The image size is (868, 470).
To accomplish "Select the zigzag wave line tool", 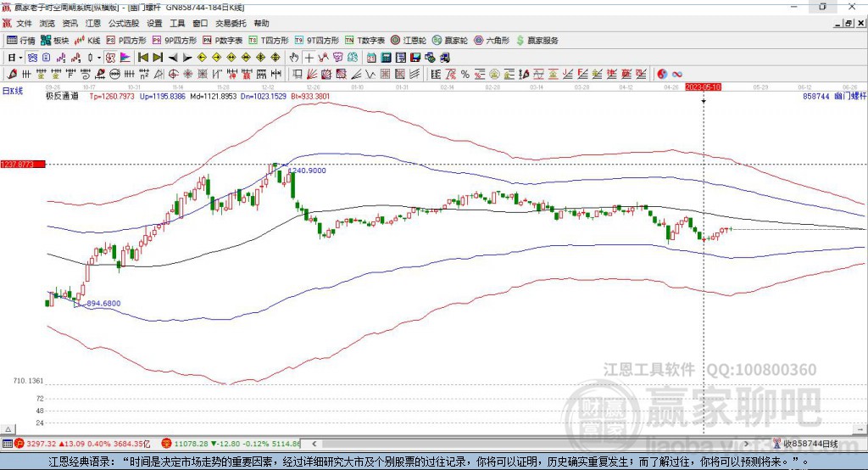I will [370, 74].
